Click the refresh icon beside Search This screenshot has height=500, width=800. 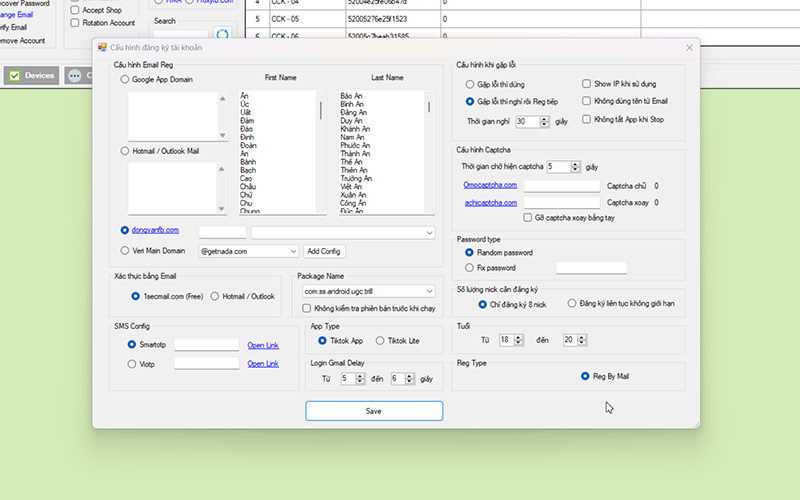(x=222, y=34)
